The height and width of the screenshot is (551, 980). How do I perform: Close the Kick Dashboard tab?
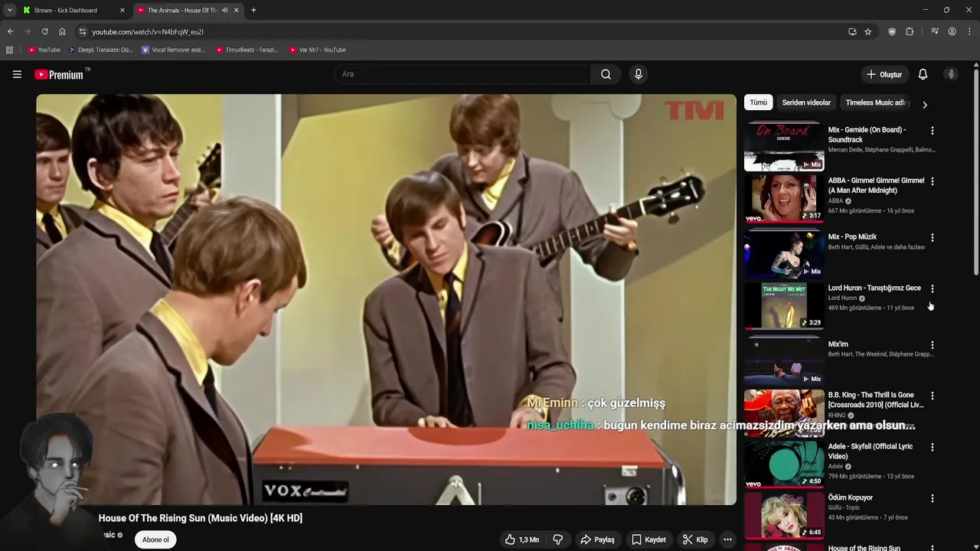click(x=122, y=10)
